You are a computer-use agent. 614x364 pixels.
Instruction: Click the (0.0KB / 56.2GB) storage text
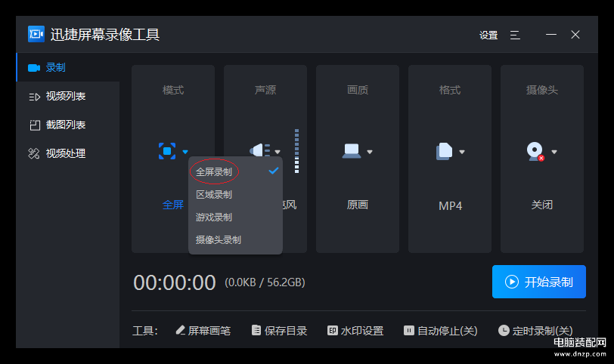pos(265,282)
